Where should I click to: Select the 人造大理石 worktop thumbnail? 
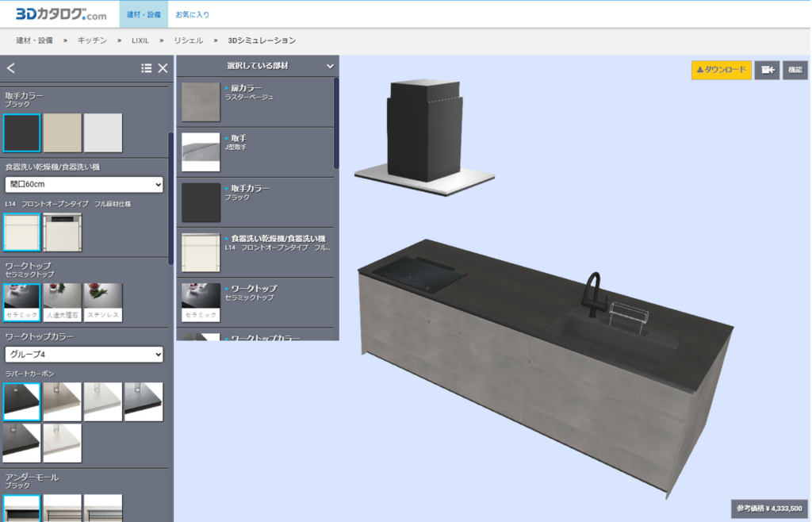click(63, 302)
